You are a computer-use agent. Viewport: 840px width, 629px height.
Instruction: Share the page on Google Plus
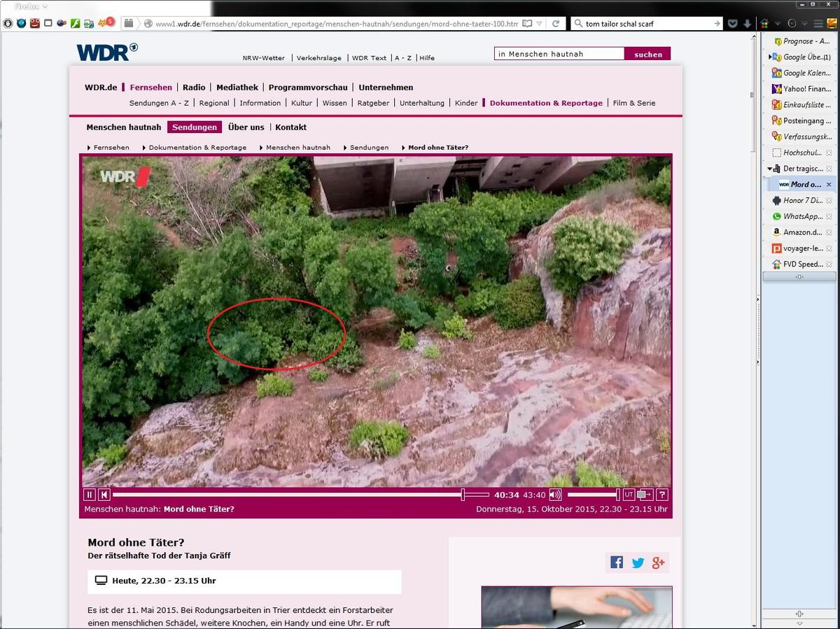coord(658,563)
